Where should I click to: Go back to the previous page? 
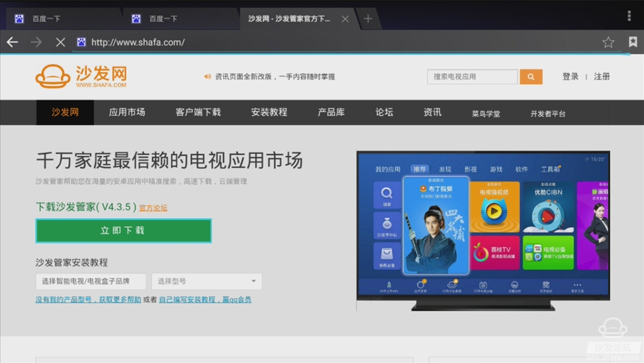12,42
